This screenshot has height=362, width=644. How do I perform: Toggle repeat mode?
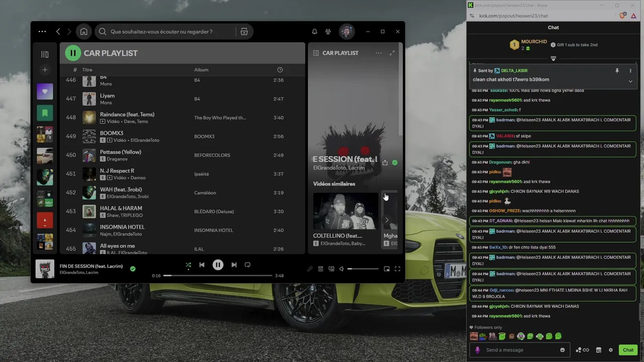248,265
